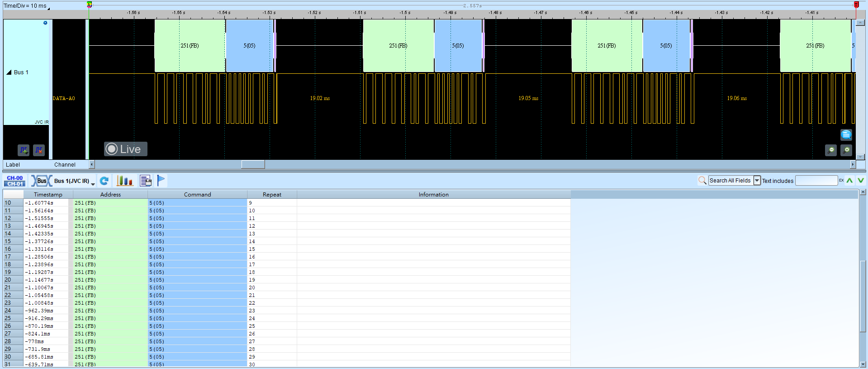Click the remove channel waveform icon
868x369 pixels.
(39, 150)
